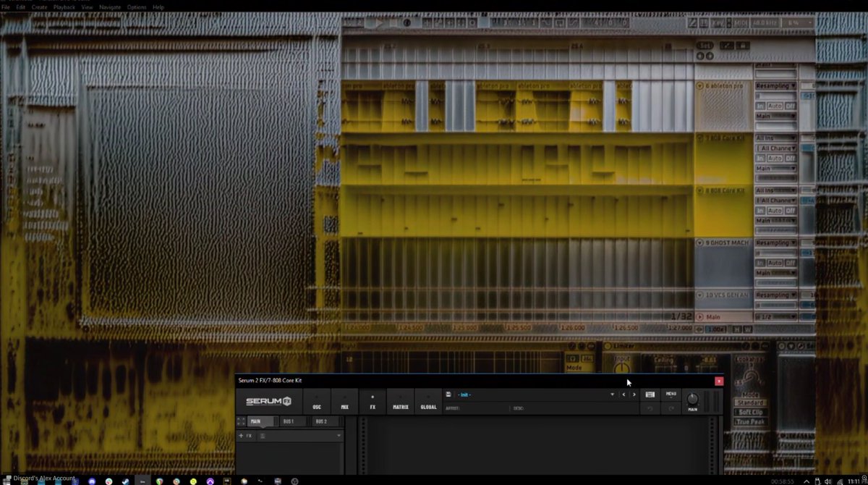Open the All Channels dropdown on track 8
This screenshot has height=485, width=868.
point(776,201)
